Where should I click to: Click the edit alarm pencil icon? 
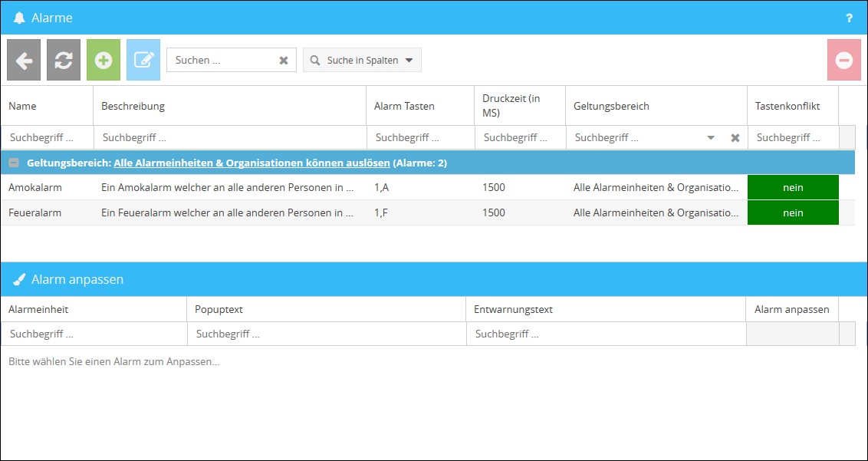point(143,60)
